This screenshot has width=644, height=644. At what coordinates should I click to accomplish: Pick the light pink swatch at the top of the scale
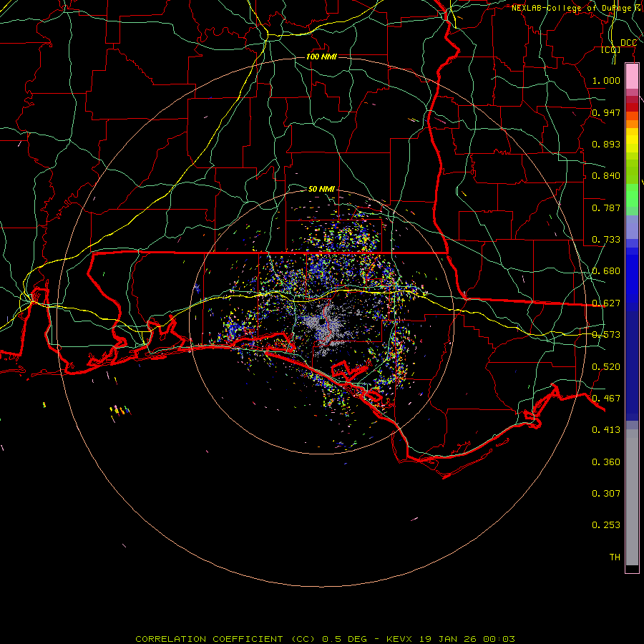coord(632,77)
